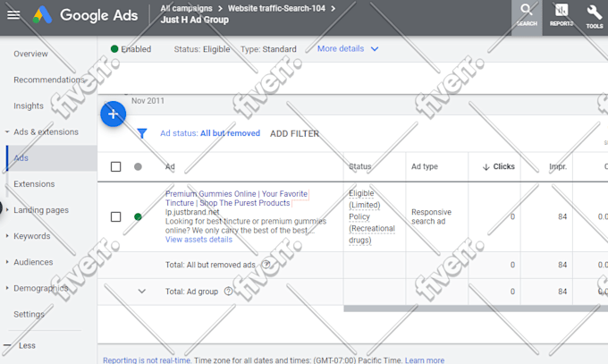Click the Google Ads logo

pos(85,15)
